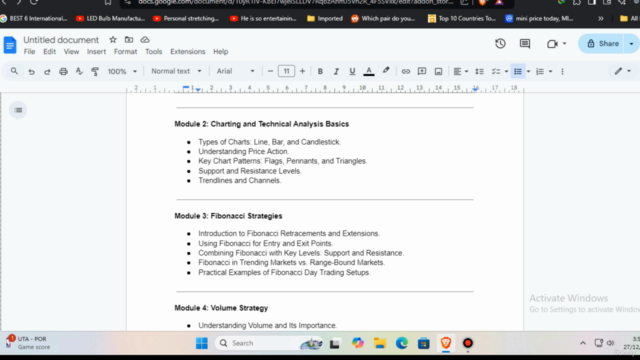
Task: Redo the last action
Action: (x=47, y=71)
